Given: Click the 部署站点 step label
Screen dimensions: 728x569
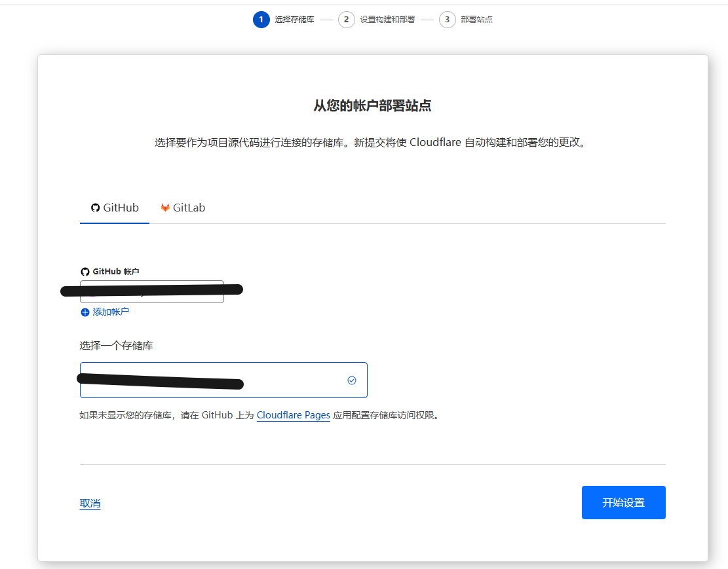Looking at the screenshot, I should (x=476, y=20).
